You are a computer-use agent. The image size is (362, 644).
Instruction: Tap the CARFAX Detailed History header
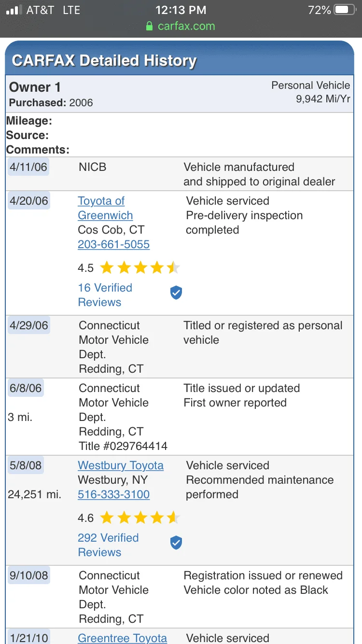[104, 61]
